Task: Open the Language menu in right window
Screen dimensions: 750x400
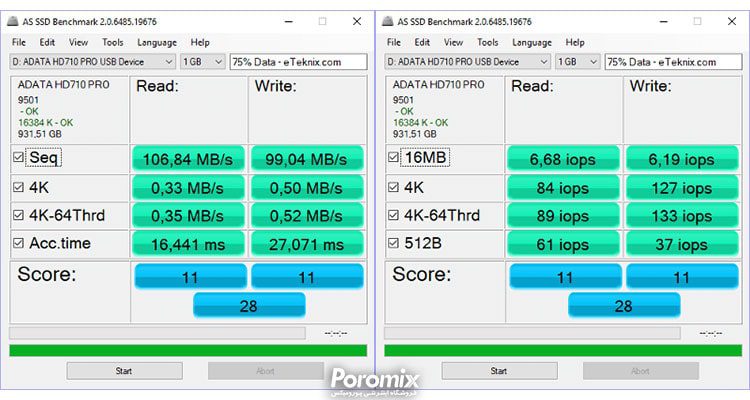Action: pos(531,43)
